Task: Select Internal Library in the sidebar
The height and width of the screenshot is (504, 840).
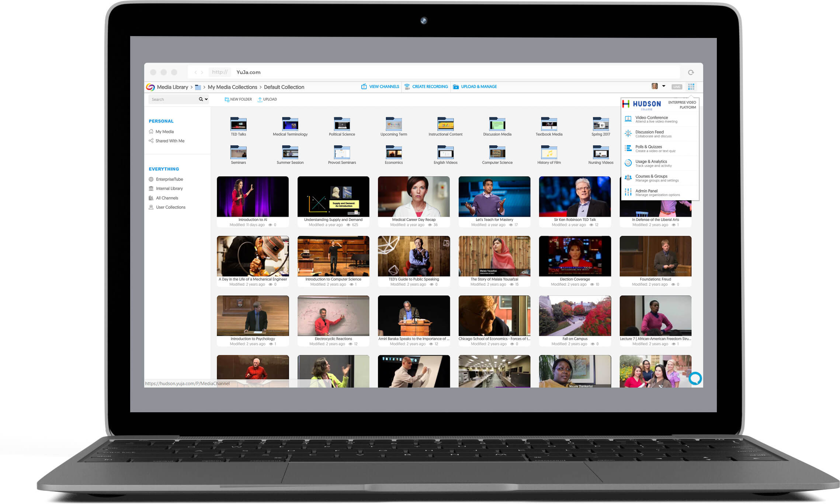Action: [170, 188]
